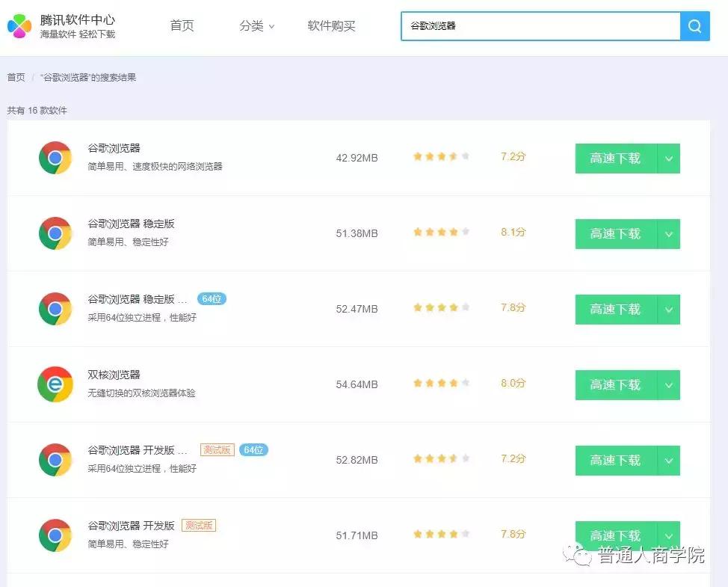Viewport: 728px width, 587px height.
Task: Switch to the 首页 navigation tab
Action: pos(182,25)
